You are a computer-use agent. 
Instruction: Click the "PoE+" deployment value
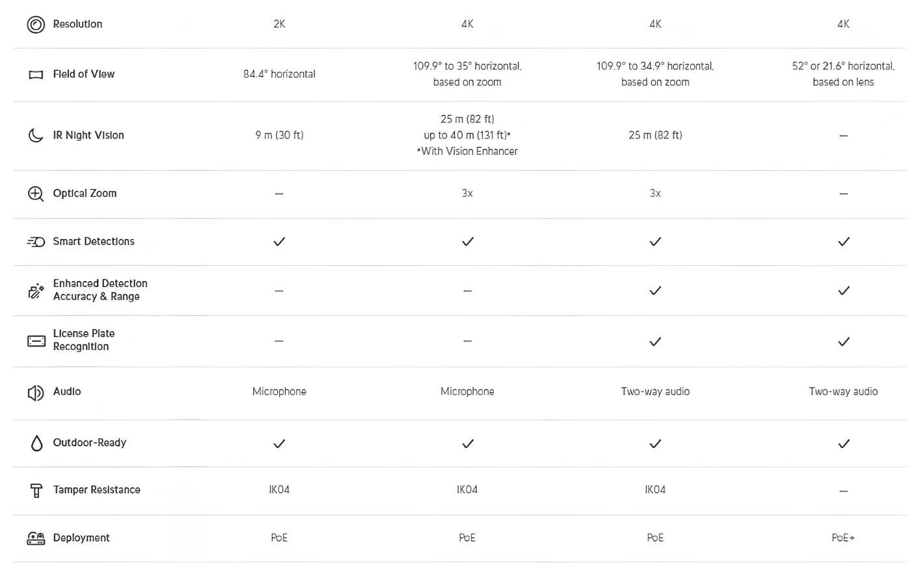tap(843, 538)
